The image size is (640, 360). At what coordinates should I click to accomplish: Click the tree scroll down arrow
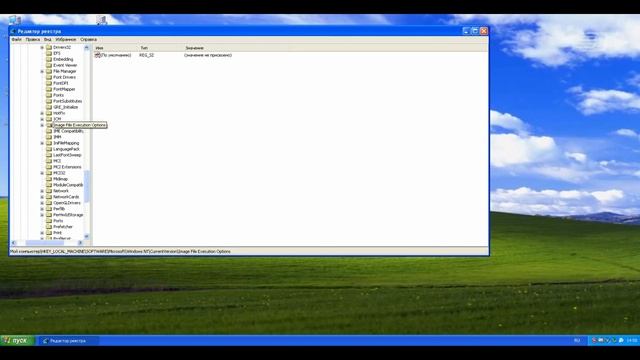point(87,236)
